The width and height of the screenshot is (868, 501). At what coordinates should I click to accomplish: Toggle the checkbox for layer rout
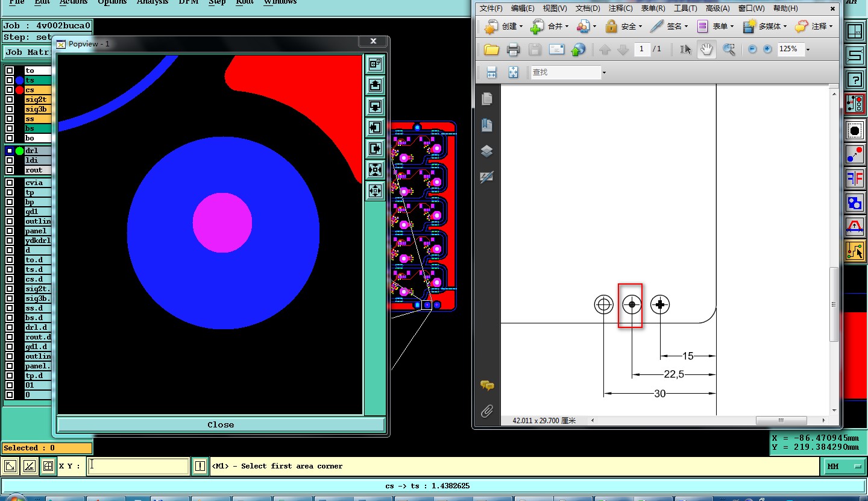point(10,170)
